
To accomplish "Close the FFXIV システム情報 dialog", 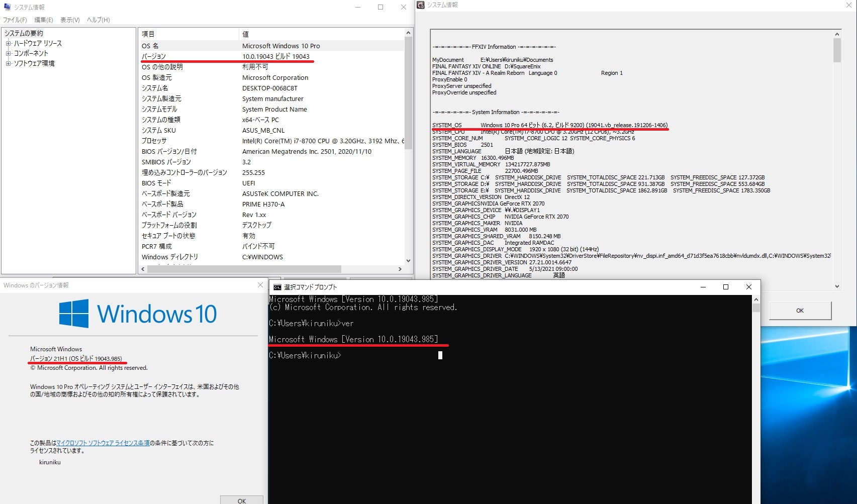I will 849,5.
